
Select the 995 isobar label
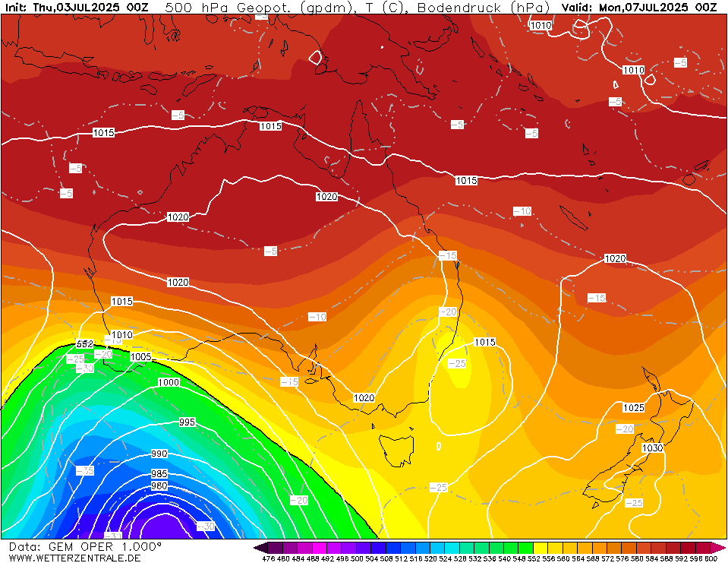[x=187, y=422]
